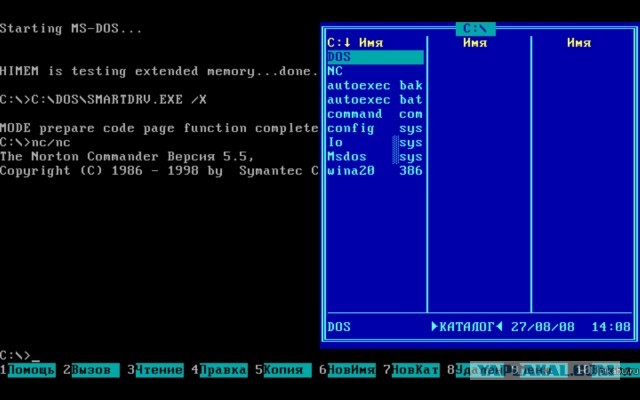The width and height of the screenshot is (640, 400).
Task: Select the DOS directory in the file panel
Action: click(375, 57)
